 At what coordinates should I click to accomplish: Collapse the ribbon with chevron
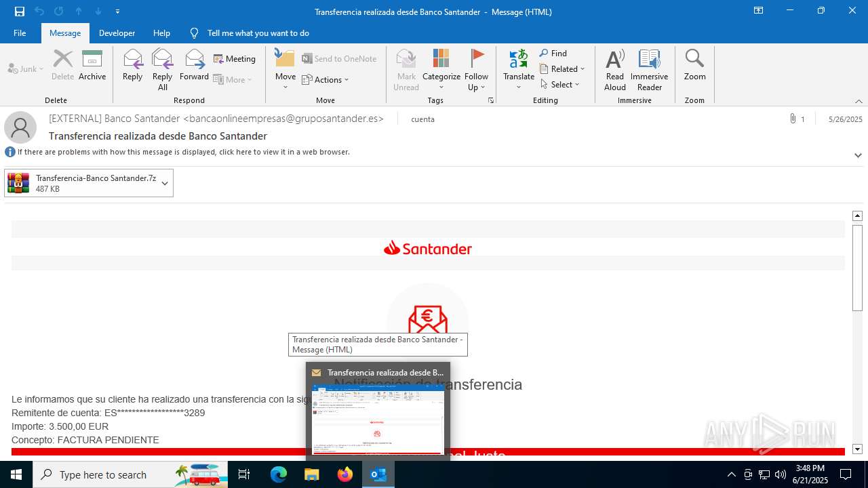859,101
